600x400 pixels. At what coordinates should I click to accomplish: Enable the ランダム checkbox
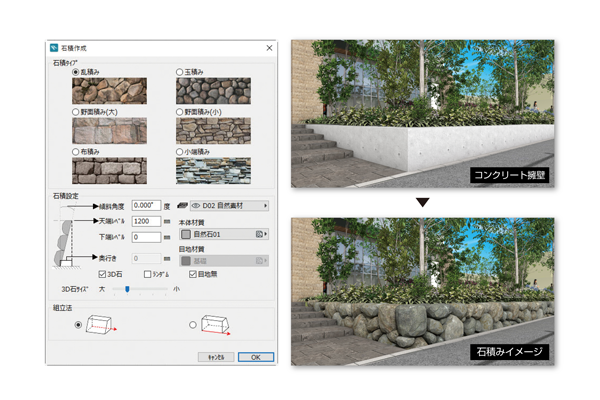pyautogui.click(x=148, y=274)
